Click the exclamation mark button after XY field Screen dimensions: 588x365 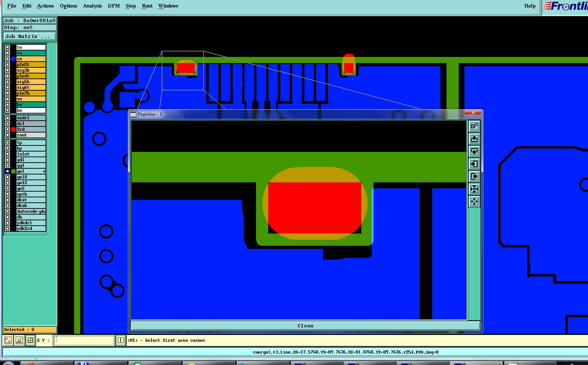point(121,340)
